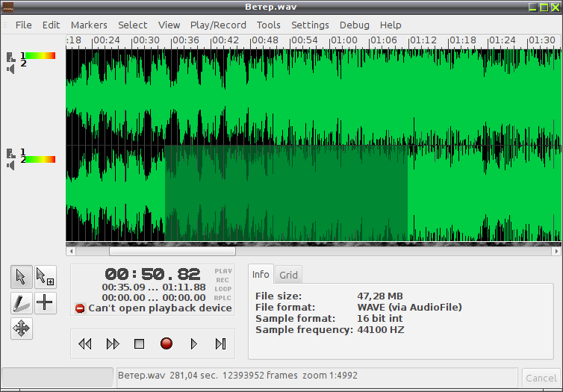Toggle the REC indicator label
The width and height of the screenshot is (563, 392).
(223, 280)
